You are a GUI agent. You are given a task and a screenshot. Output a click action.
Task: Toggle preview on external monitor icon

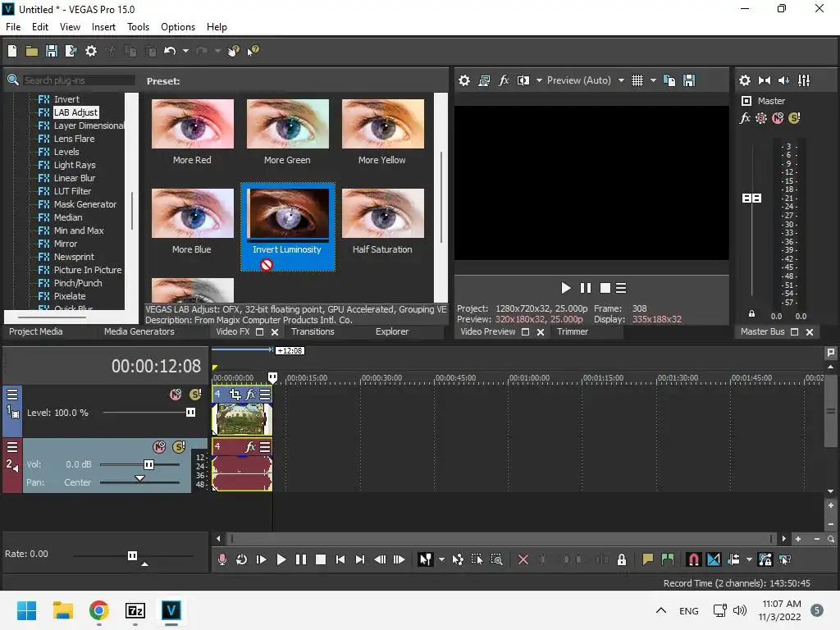pyautogui.click(x=484, y=80)
